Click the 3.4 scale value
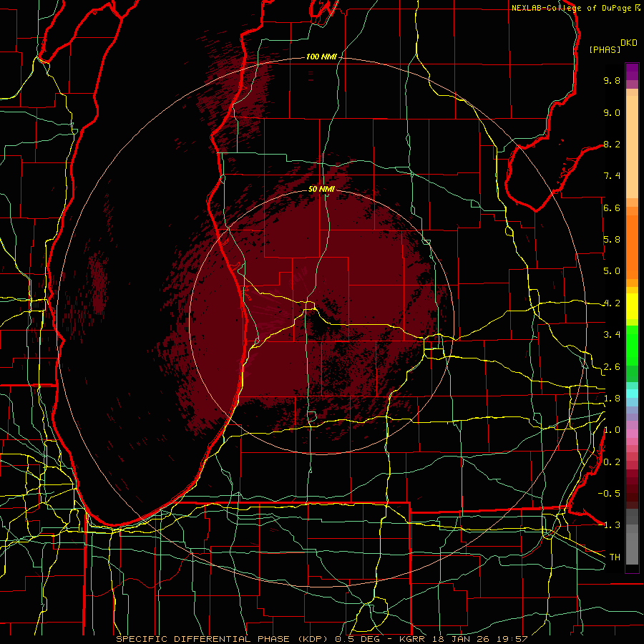Image resolution: width=644 pixels, height=644 pixels. point(612,335)
